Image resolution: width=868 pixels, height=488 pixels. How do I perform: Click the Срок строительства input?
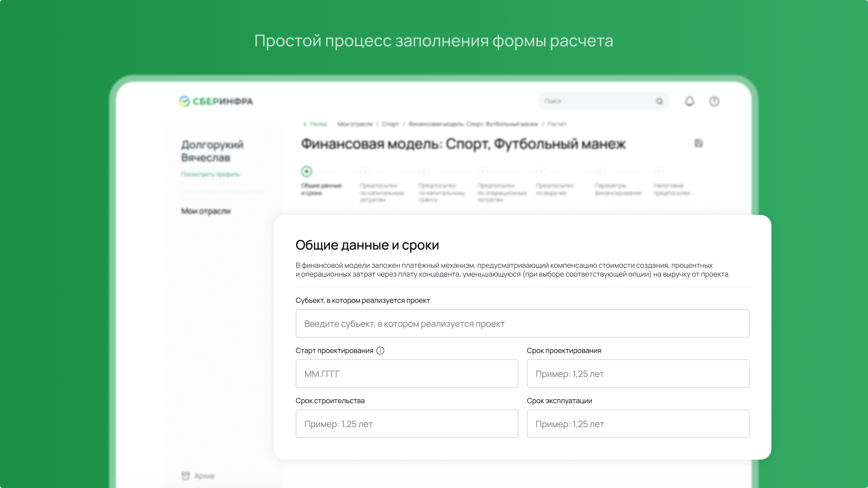407,424
